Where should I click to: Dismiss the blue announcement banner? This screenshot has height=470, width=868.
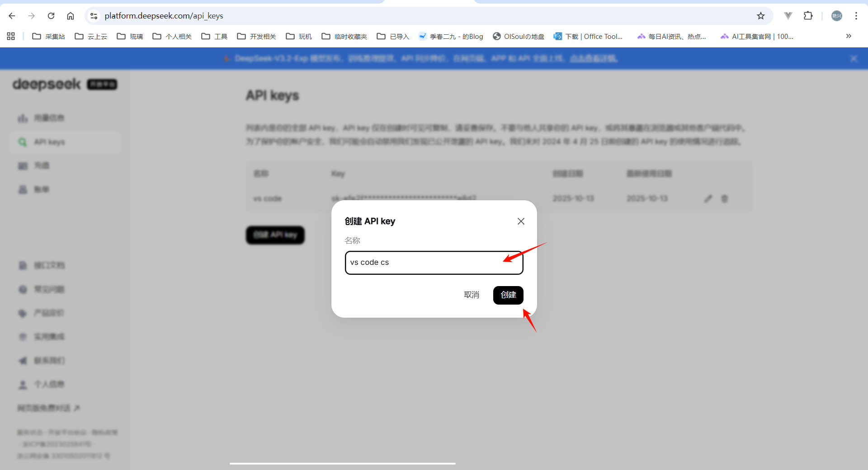(854, 59)
